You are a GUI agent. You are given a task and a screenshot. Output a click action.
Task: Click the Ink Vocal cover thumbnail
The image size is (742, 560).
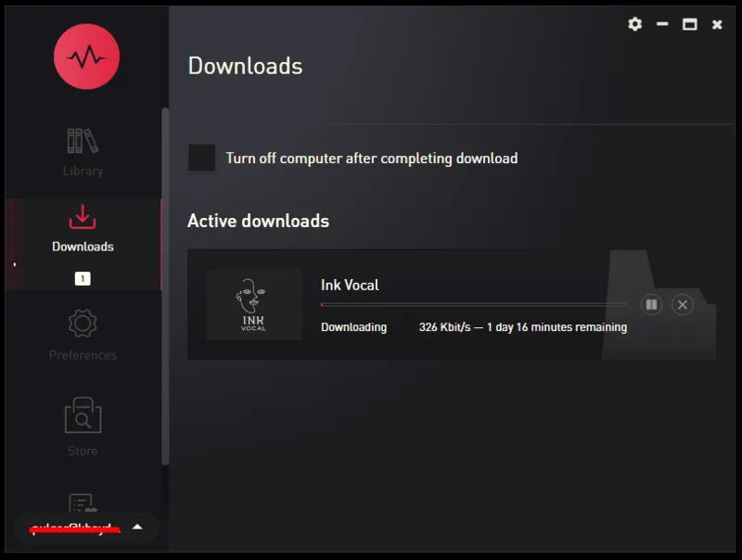tap(254, 305)
